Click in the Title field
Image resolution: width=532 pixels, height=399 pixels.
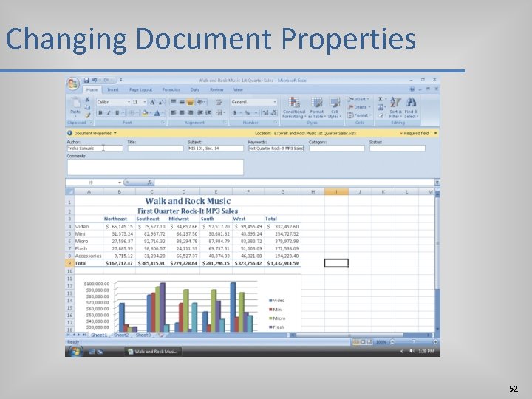pos(155,149)
